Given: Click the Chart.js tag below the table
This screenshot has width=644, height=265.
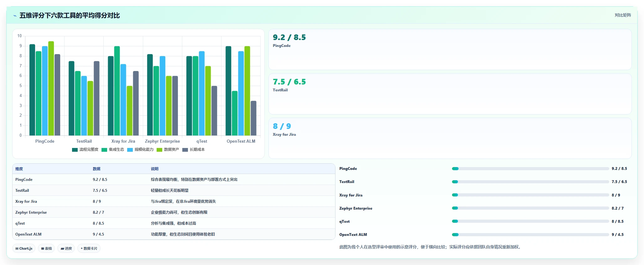Looking at the screenshot, I should [24, 248].
